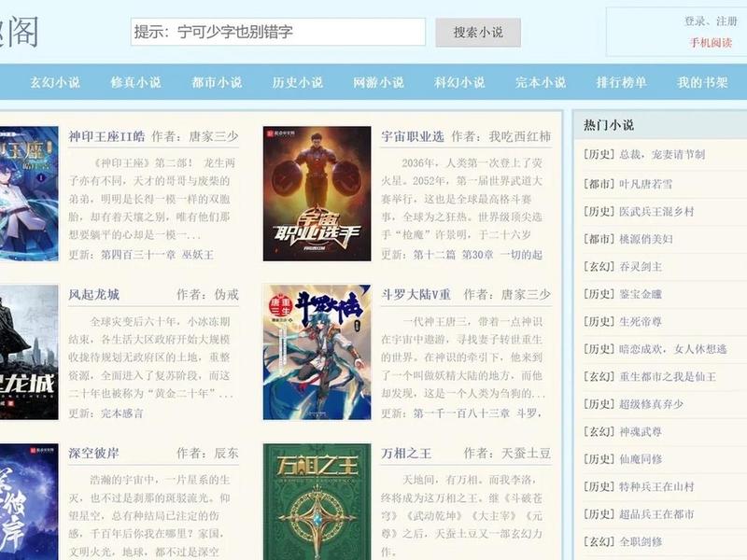The image size is (747, 560).
Task: Open the 登录 login link
Action: pyautogui.click(x=695, y=21)
